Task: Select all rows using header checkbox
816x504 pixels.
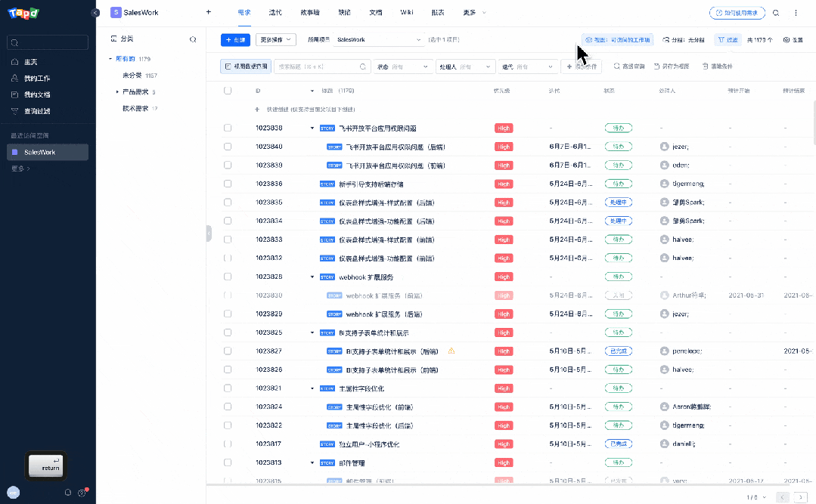Action: (228, 91)
